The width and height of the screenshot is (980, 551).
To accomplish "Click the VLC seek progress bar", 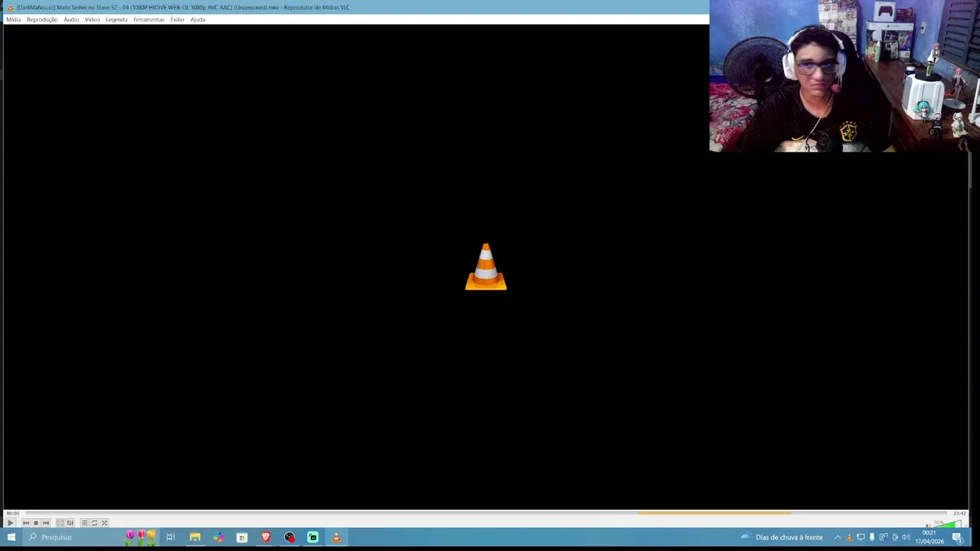I will pos(486,513).
